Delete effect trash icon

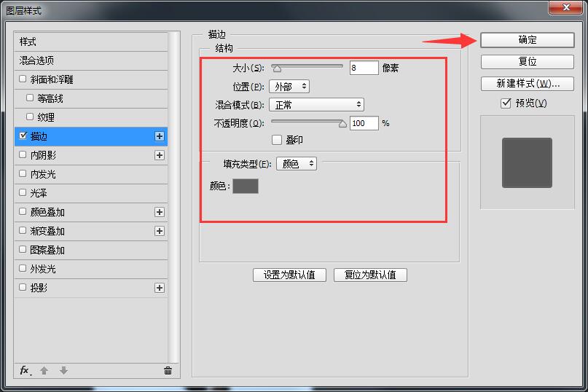168,371
